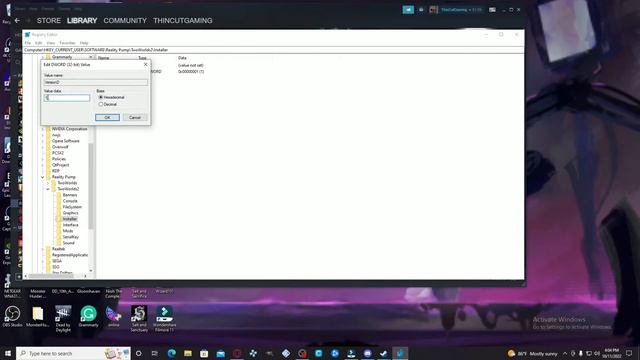The width and height of the screenshot is (640, 360).
Task: Open OBS Studio desktop shortcut
Action: (x=12, y=316)
